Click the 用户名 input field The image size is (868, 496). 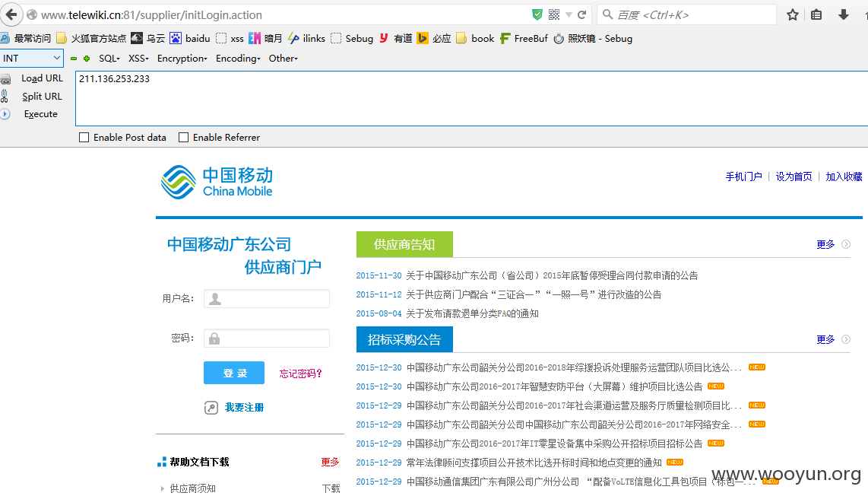(x=267, y=299)
